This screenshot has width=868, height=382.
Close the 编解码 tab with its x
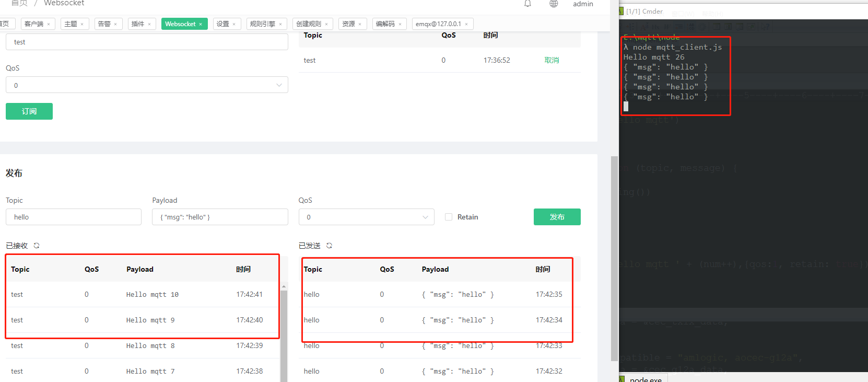400,24
